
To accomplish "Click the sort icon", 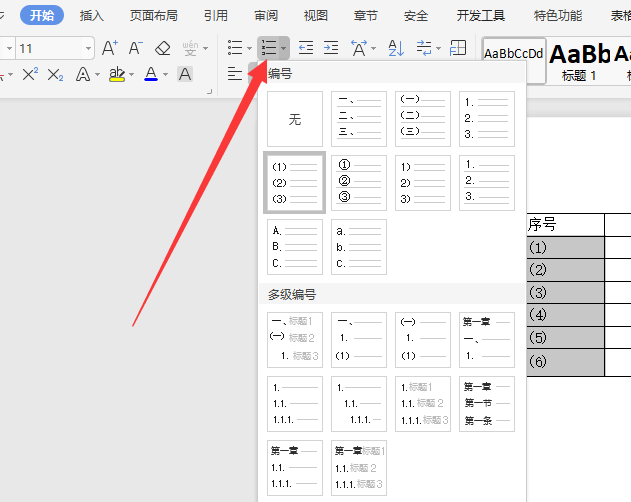I will coord(395,48).
